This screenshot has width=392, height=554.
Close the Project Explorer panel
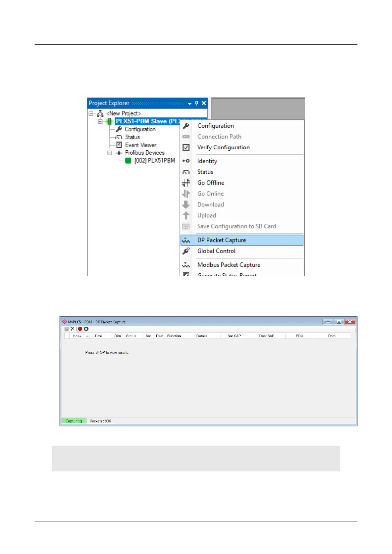point(204,103)
